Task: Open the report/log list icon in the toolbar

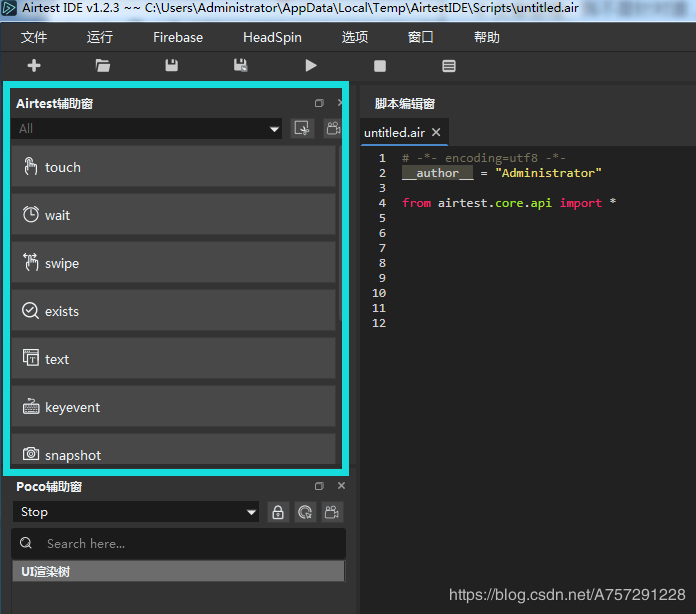Action: click(449, 66)
